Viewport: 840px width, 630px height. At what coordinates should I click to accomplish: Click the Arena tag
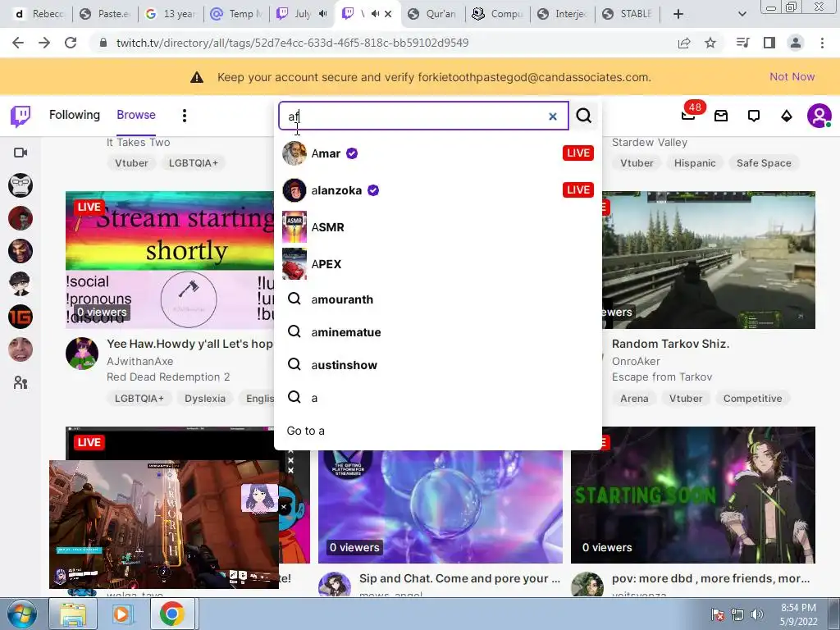pyautogui.click(x=634, y=399)
